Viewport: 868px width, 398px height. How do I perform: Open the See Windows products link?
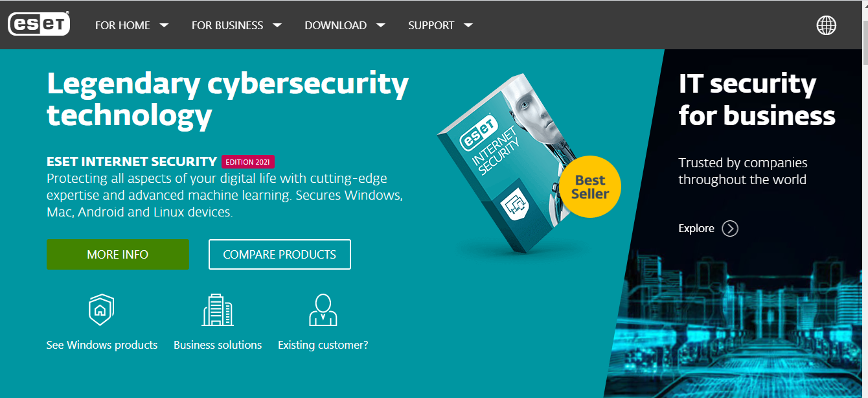click(102, 345)
